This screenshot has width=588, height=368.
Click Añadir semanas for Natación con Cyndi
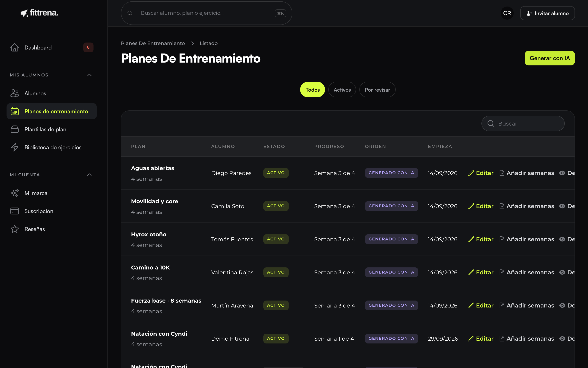(x=527, y=339)
